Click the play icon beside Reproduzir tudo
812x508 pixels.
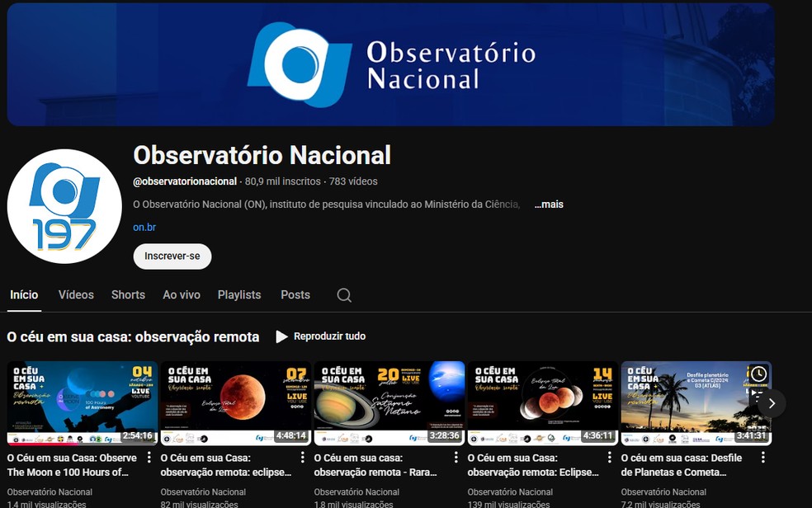281,336
